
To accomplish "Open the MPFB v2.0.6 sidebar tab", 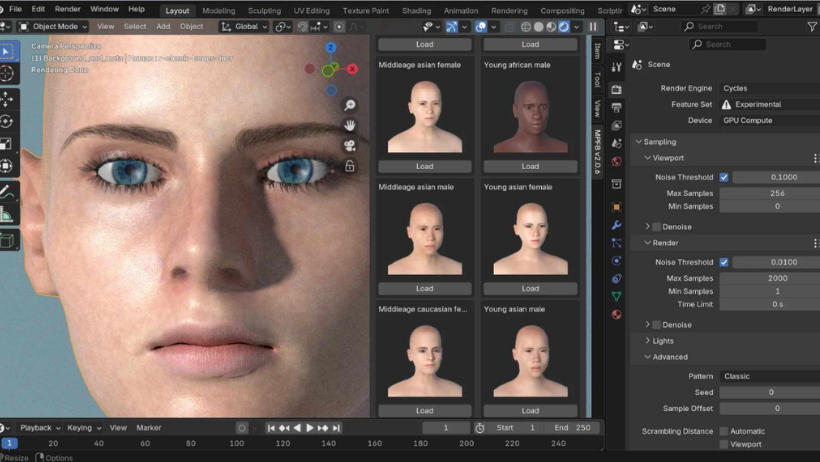I will point(597,152).
